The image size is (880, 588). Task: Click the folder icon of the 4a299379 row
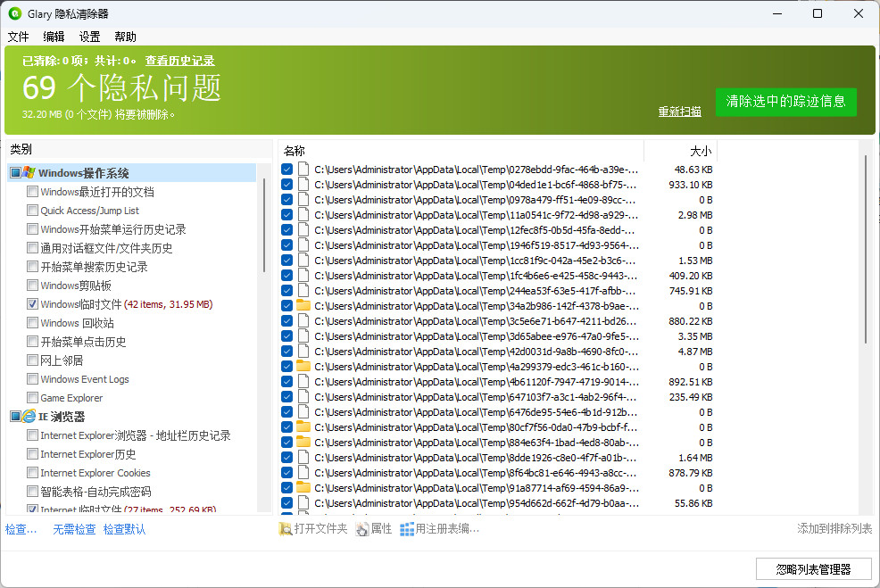click(303, 367)
